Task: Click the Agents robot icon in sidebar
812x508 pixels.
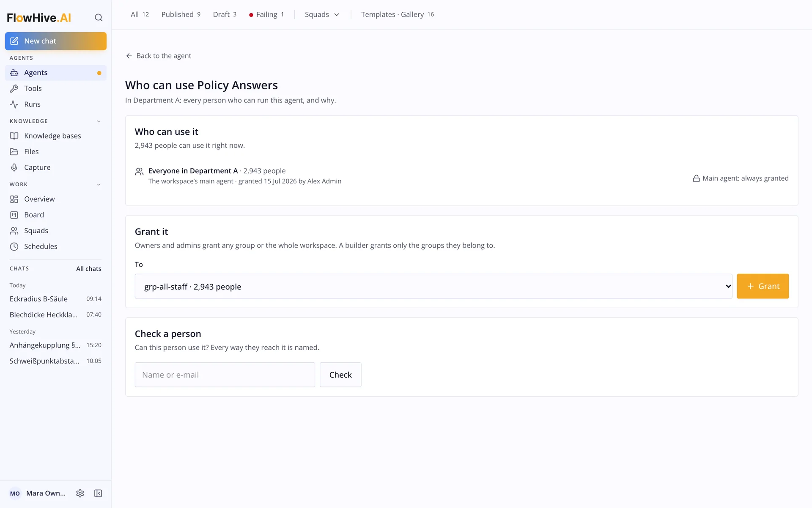Action: pyautogui.click(x=14, y=73)
